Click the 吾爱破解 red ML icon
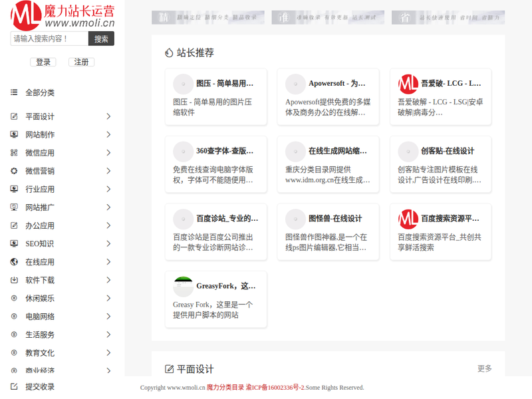 coord(408,84)
